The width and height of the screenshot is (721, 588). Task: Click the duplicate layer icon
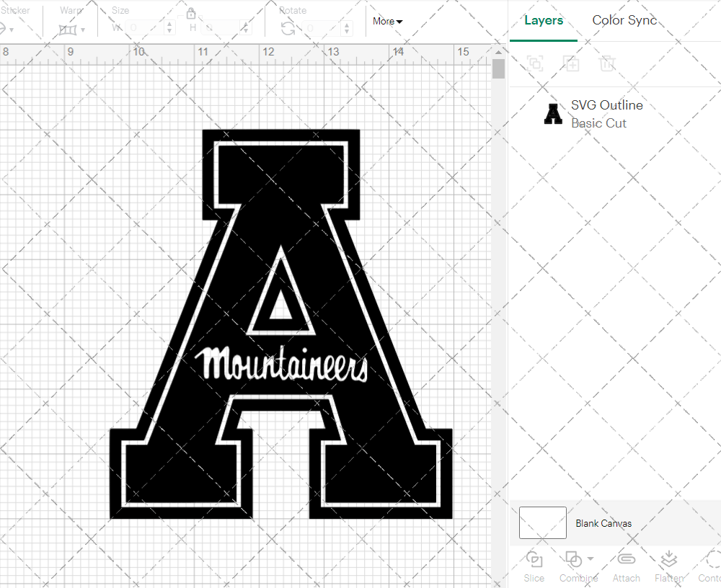[572, 63]
